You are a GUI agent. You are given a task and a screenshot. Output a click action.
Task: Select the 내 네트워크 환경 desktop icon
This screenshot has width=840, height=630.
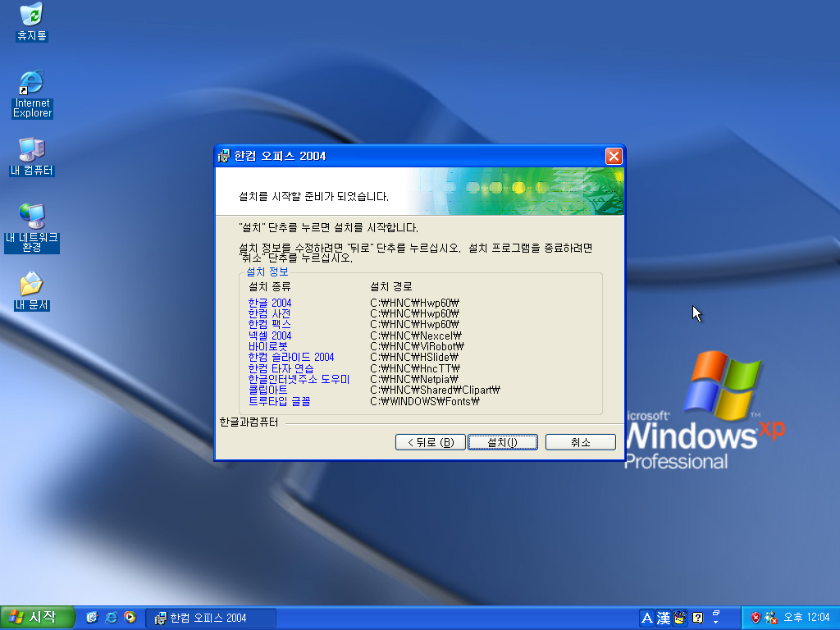click(x=32, y=228)
